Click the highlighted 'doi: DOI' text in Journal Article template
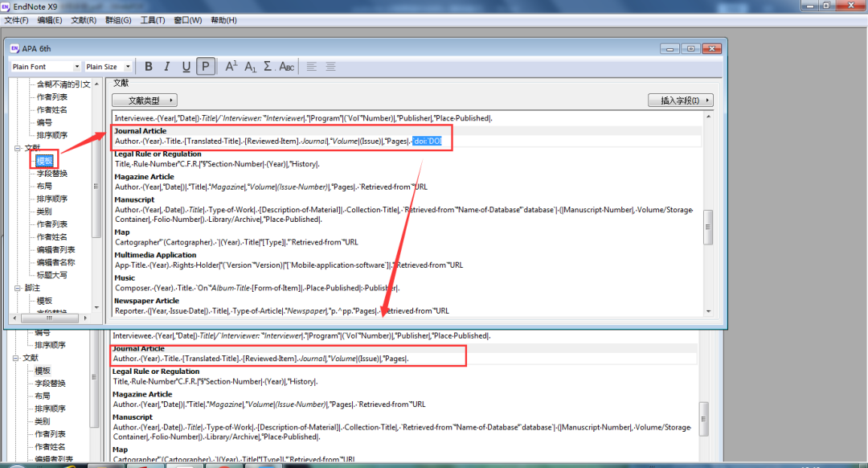868x468 pixels. 428,142
